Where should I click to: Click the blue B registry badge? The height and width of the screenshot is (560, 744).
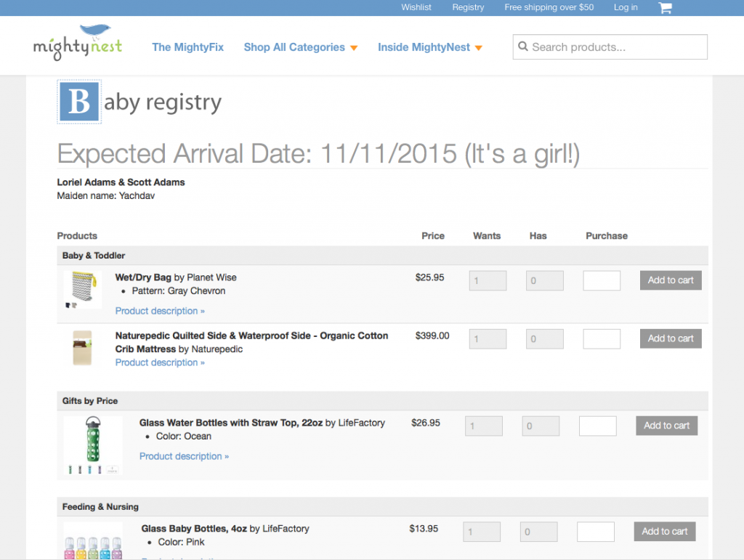click(79, 102)
